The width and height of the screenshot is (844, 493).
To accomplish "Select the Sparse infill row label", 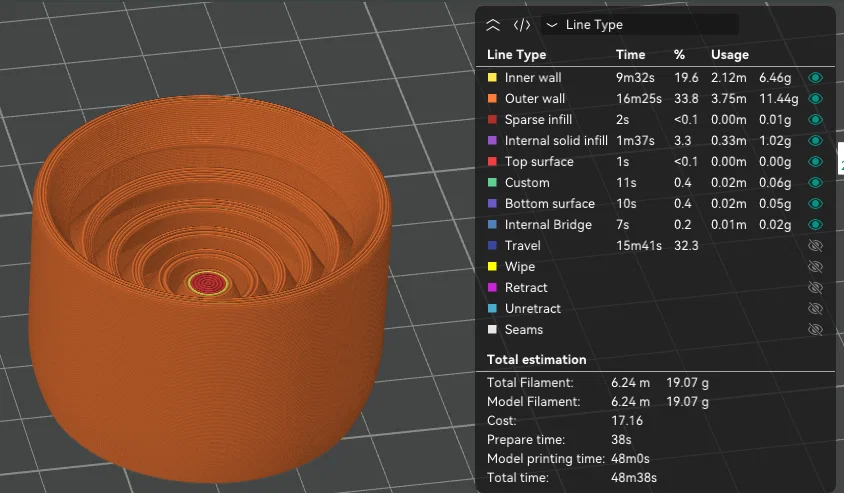I will click(538, 119).
